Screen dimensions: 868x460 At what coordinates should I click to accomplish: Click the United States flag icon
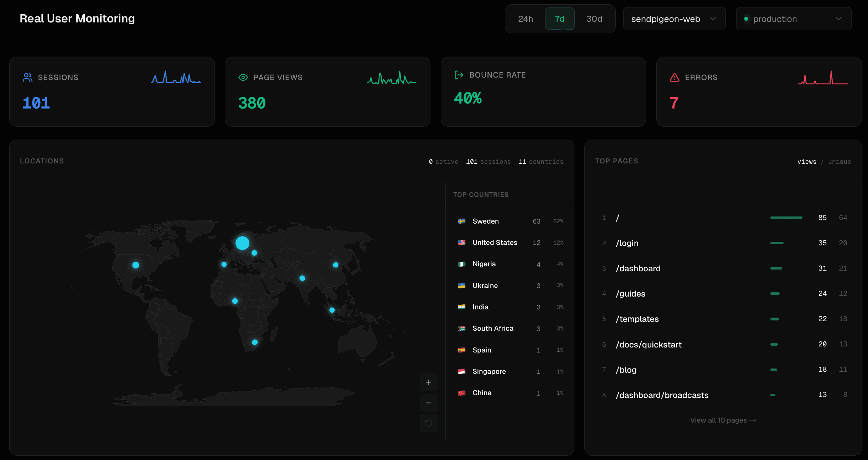[x=462, y=242]
